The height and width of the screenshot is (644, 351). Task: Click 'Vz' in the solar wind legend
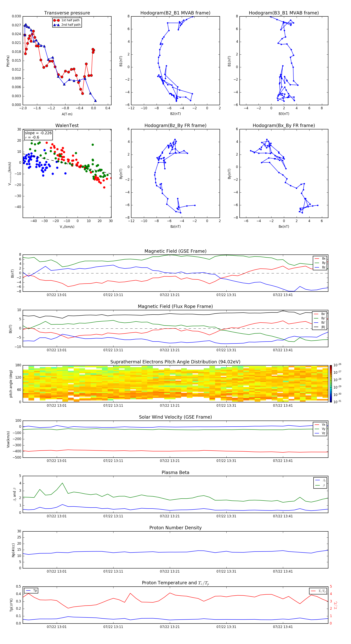point(324,433)
